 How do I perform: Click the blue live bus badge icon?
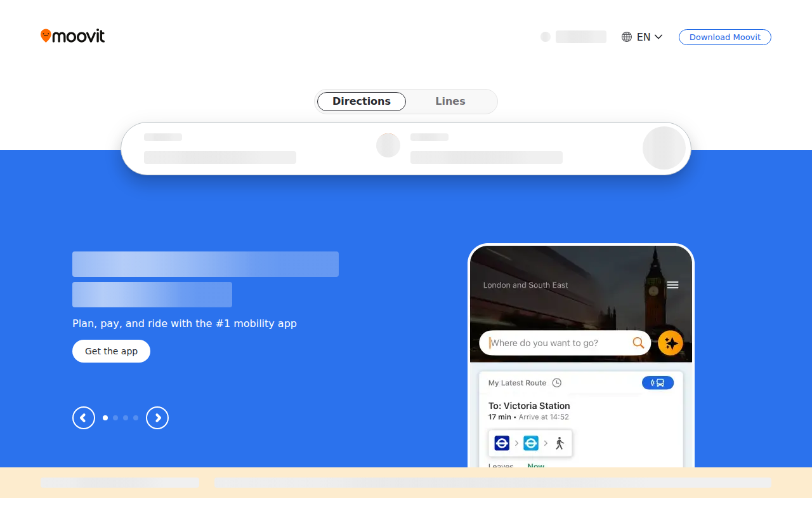(658, 383)
